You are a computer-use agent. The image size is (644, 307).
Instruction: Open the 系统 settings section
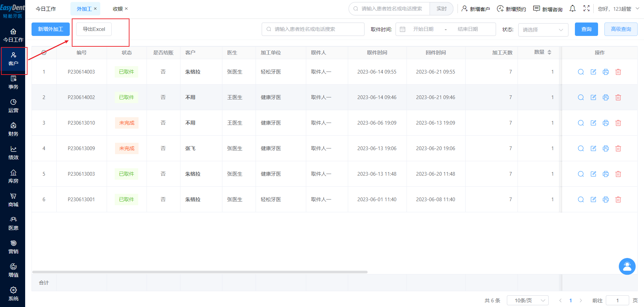[x=13, y=294]
